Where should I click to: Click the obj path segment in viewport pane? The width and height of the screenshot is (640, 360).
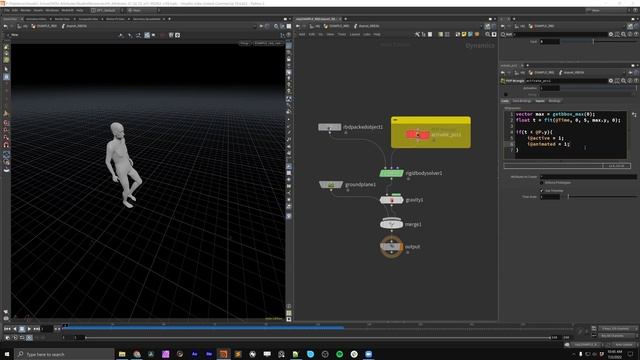point(23,26)
